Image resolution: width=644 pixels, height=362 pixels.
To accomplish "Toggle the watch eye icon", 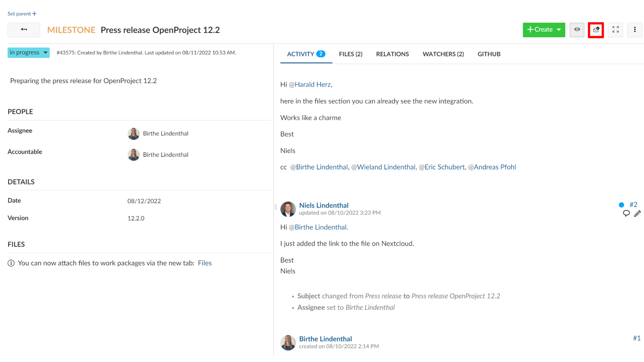I will pyautogui.click(x=577, y=30).
